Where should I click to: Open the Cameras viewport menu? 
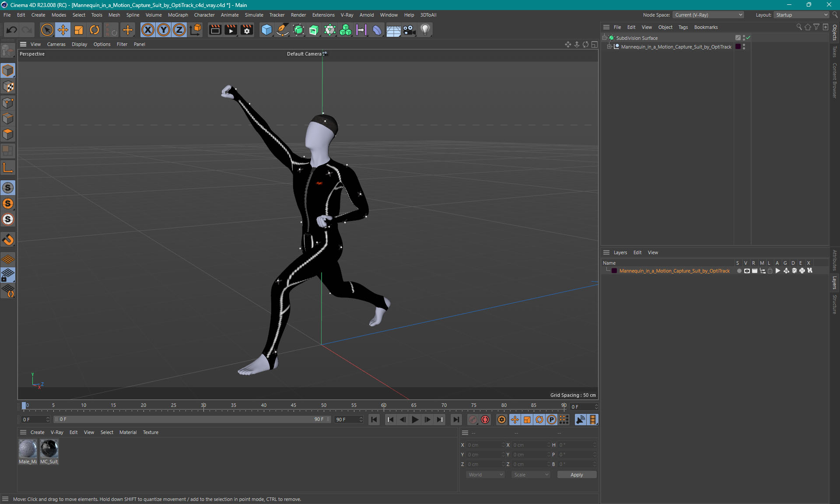click(56, 44)
